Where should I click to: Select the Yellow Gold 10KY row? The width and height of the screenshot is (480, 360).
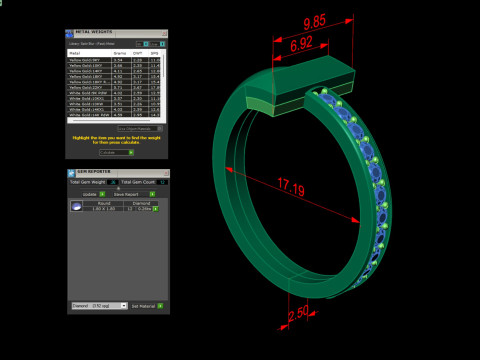pyautogui.click(x=114, y=65)
